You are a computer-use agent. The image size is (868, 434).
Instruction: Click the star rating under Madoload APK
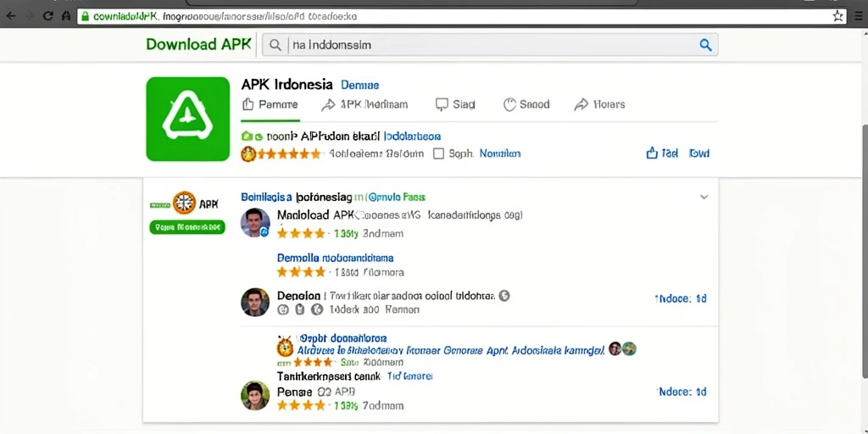(301, 234)
